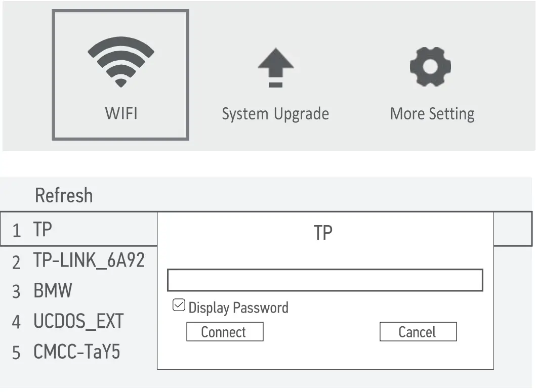Click the TP title in the dialog
The height and width of the screenshot is (392, 536).
click(x=323, y=233)
